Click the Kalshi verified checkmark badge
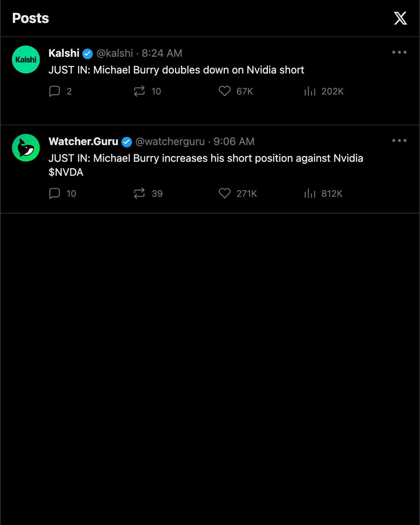The width and height of the screenshot is (420, 525). pyautogui.click(x=88, y=54)
